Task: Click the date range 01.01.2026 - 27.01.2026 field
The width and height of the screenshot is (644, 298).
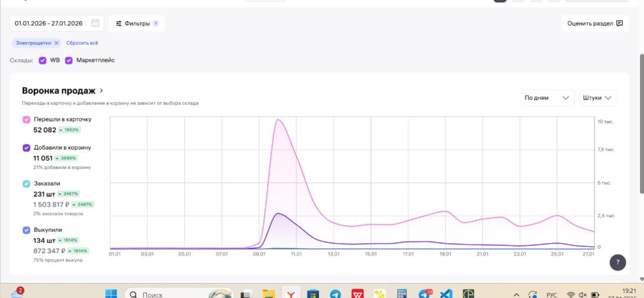Action: pos(57,23)
